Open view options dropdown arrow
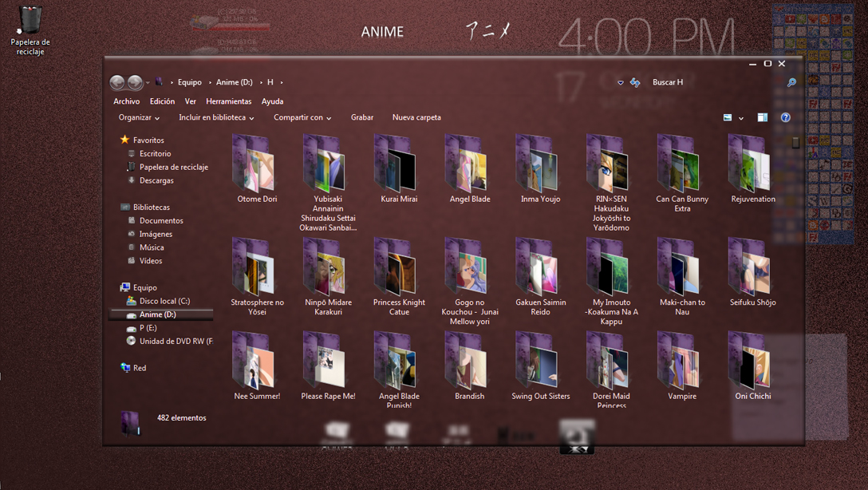 coord(741,118)
